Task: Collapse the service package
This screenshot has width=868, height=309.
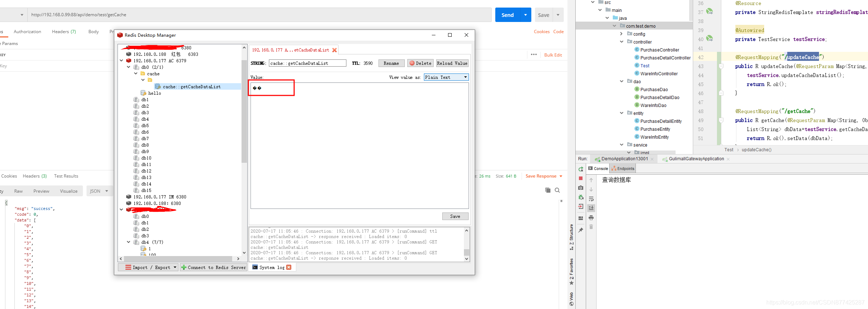Action: [x=621, y=145]
